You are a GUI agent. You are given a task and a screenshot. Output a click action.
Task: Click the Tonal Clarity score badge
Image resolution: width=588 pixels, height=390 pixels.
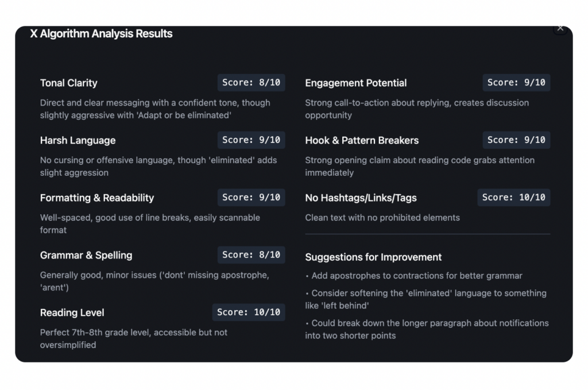[x=251, y=83]
